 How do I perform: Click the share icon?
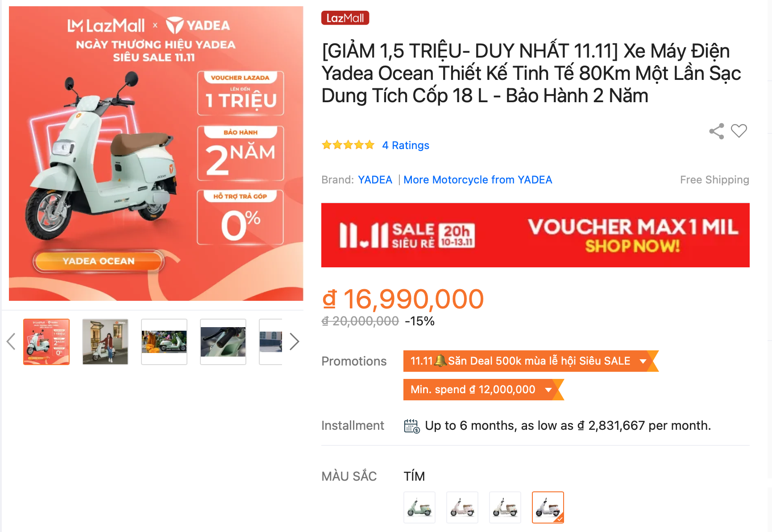(717, 131)
